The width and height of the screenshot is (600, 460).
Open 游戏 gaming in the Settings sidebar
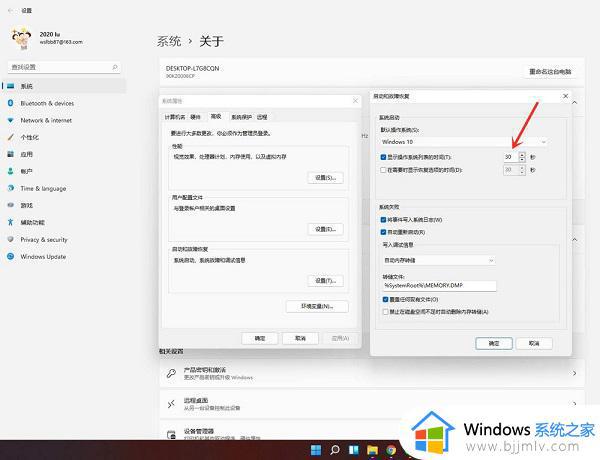click(64, 206)
